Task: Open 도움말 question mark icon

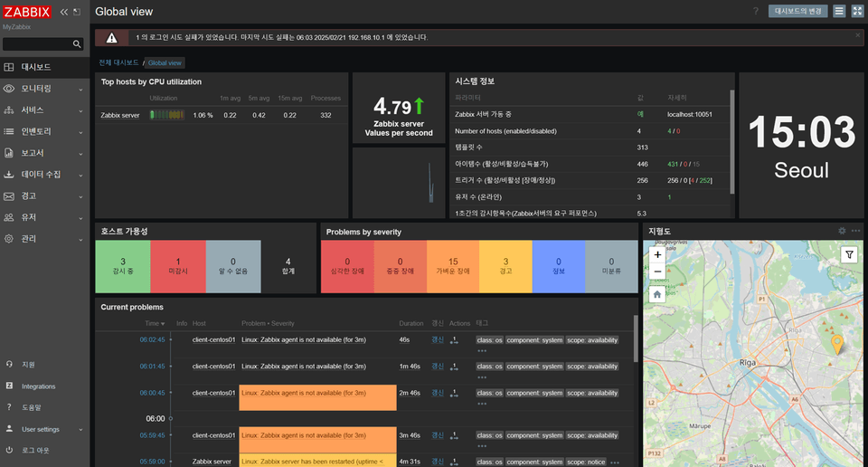Action: pyautogui.click(x=9, y=407)
